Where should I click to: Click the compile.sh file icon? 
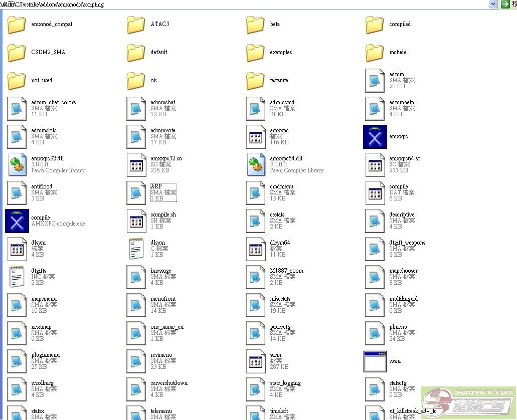(x=136, y=221)
